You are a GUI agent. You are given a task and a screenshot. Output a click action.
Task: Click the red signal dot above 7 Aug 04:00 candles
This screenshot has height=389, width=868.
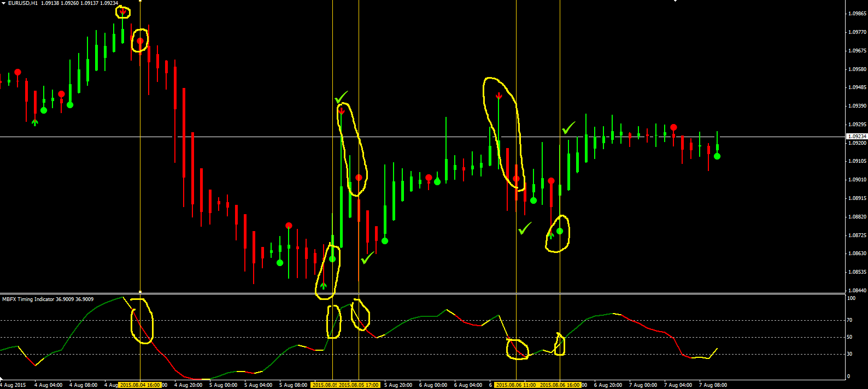pyautogui.click(x=673, y=127)
